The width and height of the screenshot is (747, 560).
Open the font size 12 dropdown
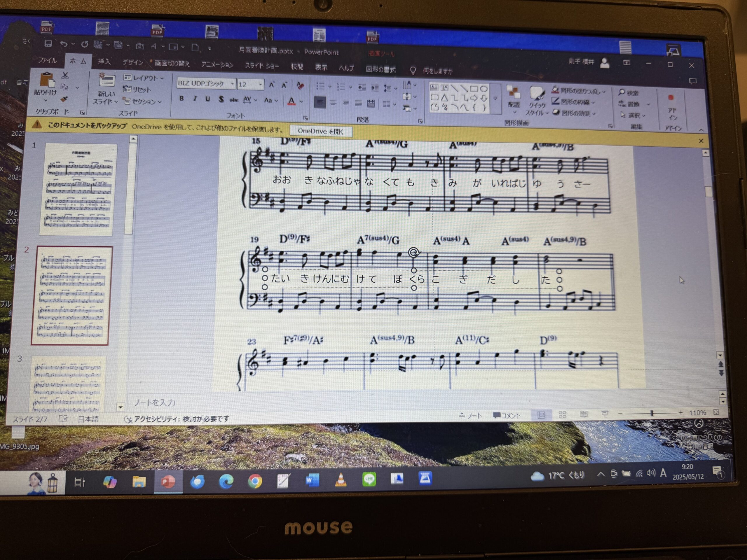pos(261,84)
